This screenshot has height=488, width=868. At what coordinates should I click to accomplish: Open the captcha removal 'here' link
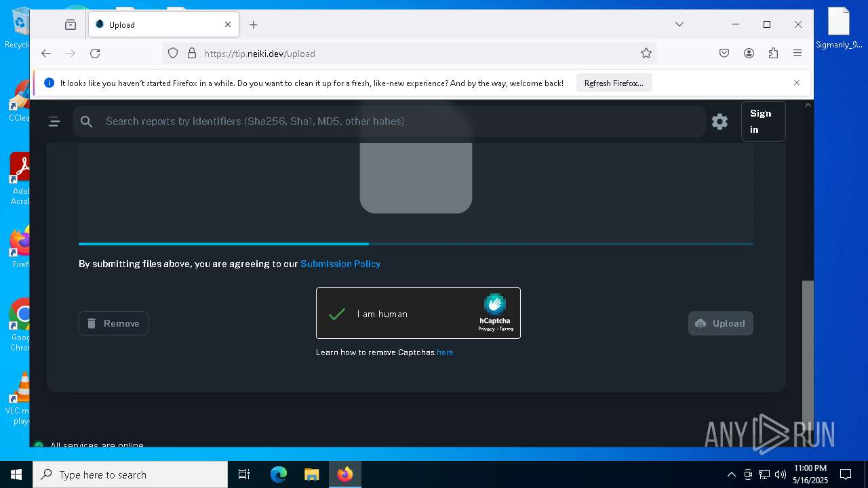(445, 352)
